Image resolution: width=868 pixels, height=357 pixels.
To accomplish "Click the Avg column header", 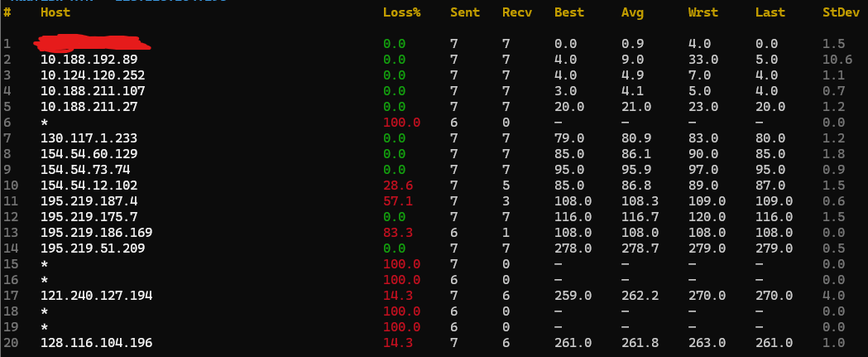I will click(632, 12).
